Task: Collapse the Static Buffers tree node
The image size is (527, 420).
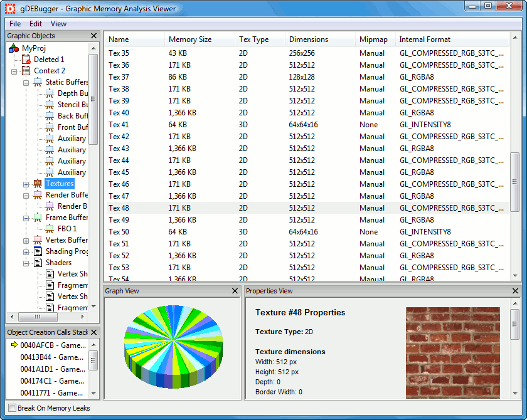Action: click(x=26, y=82)
